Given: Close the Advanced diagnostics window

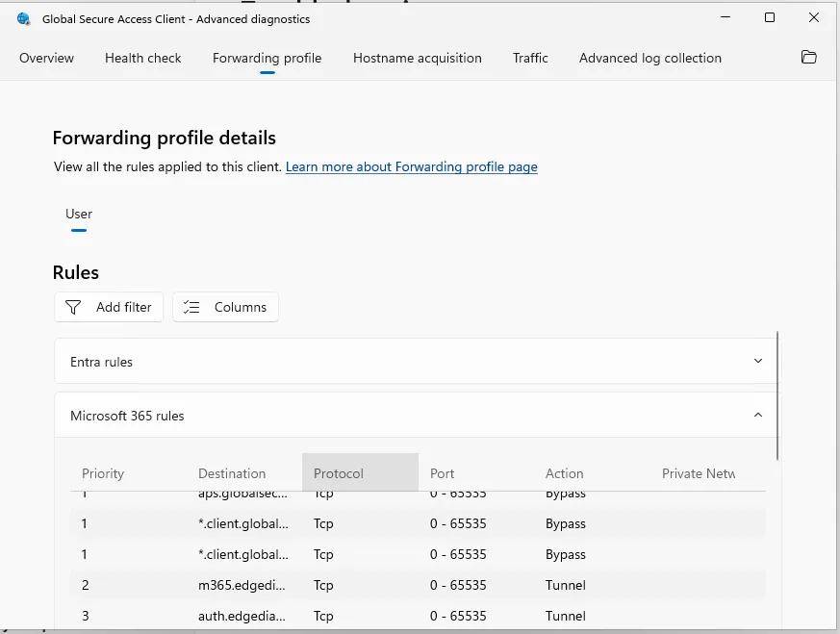Looking at the screenshot, I should coord(814,17).
